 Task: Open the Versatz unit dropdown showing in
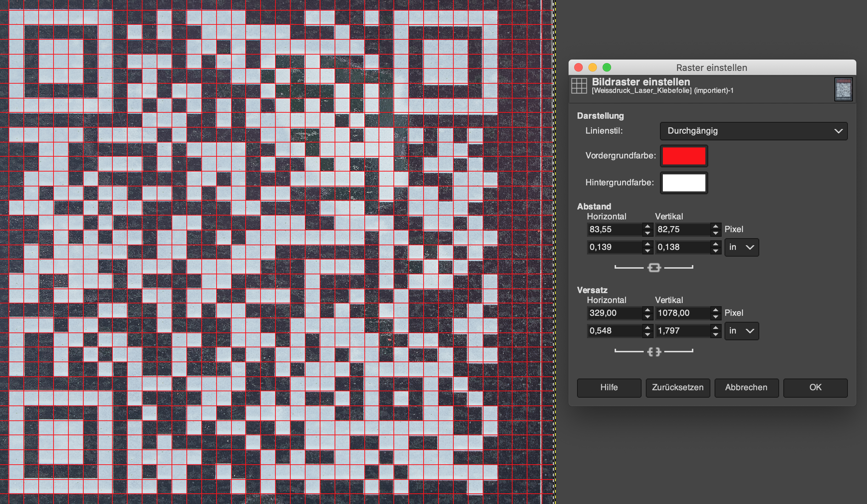[x=742, y=331]
